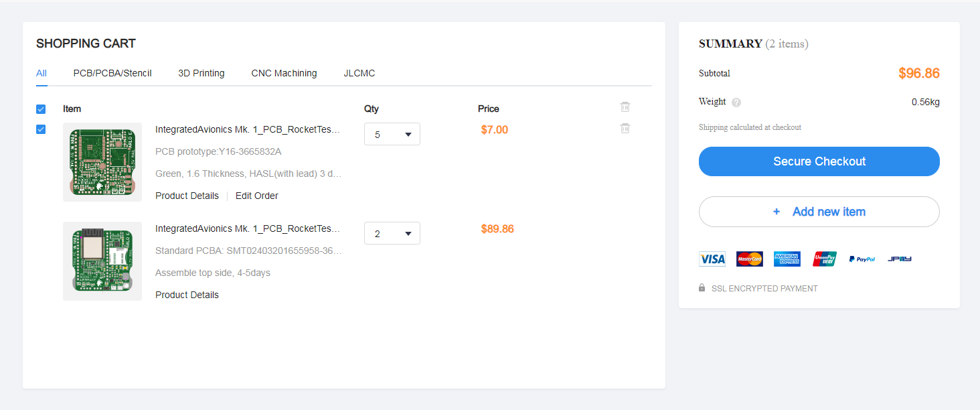Screen dimensions: 980x410
Task: Open the 3D Printing tab
Action: [x=201, y=73]
